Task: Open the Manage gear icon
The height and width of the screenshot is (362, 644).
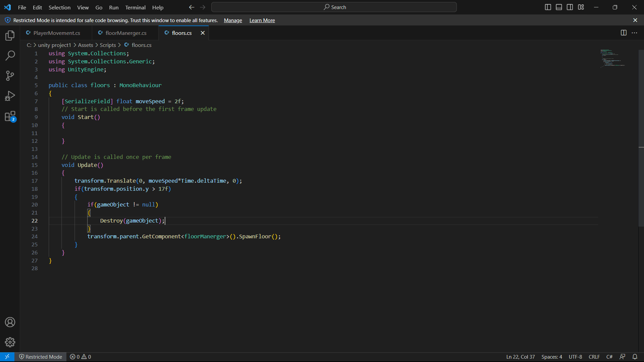Action: [10, 342]
